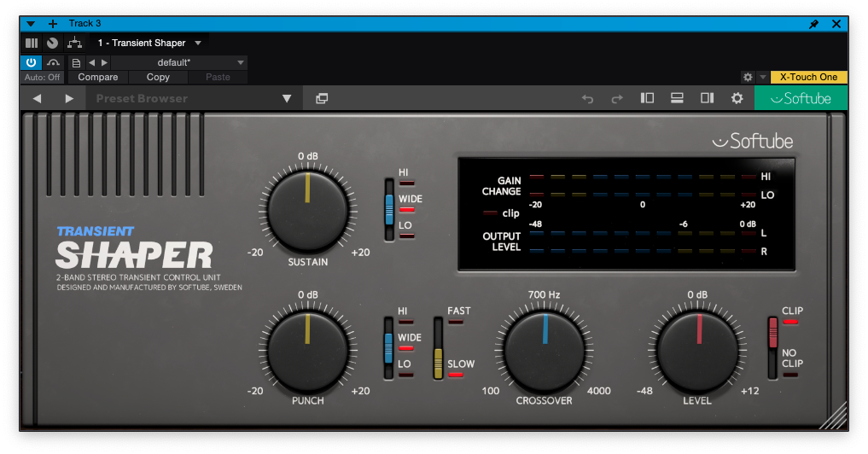Go to next preset small right arrow
Image resolution: width=868 pixels, height=454 pixels.
point(104,62)
